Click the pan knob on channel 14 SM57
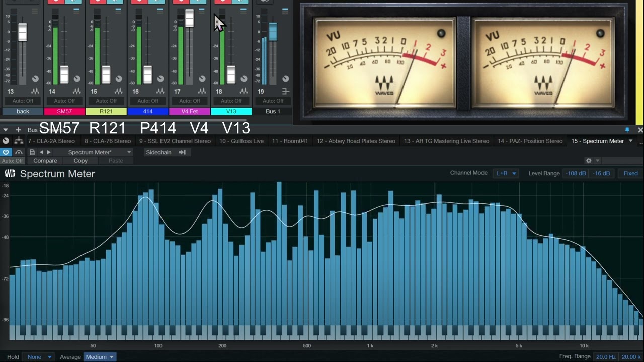Screen dimensions: 644x362 [77, 79]
